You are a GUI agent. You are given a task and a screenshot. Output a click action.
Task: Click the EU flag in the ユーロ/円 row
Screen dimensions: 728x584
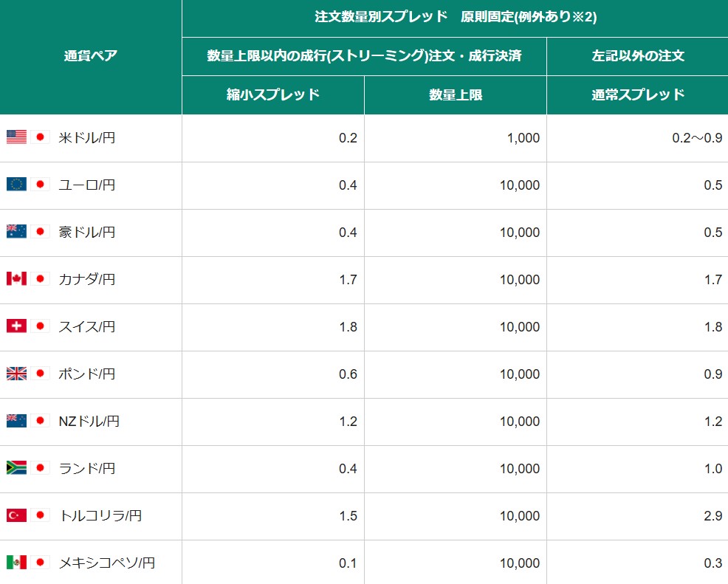[x=17, y=185]
